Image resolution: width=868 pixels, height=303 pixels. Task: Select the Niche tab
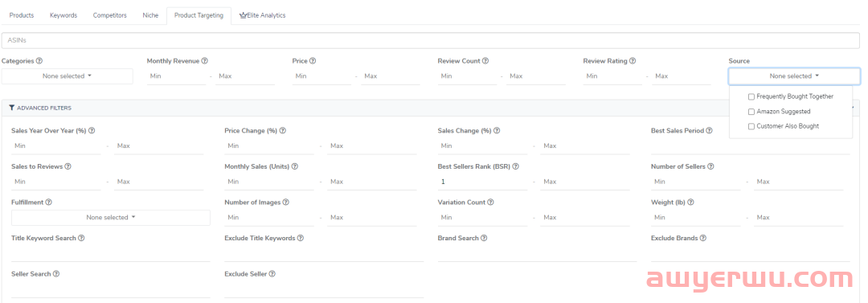pos(150,15)
